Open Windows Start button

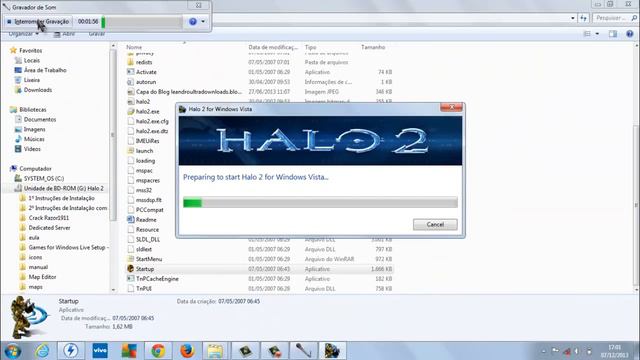click(13, 351)
